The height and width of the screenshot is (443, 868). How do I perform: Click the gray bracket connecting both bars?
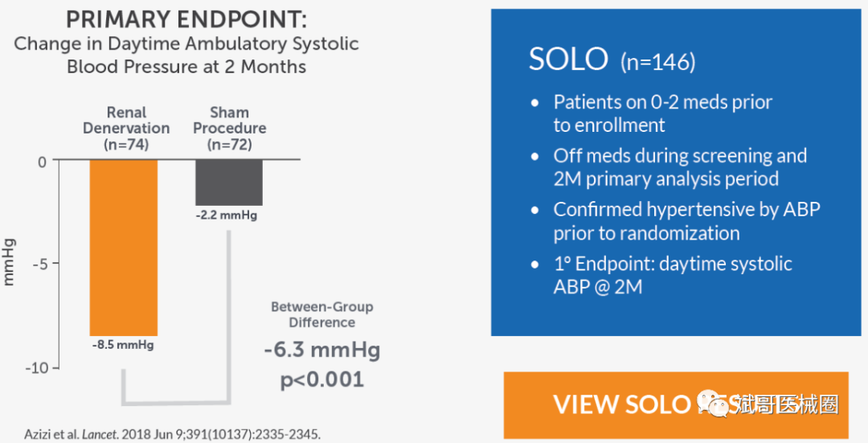pos(176,401)
